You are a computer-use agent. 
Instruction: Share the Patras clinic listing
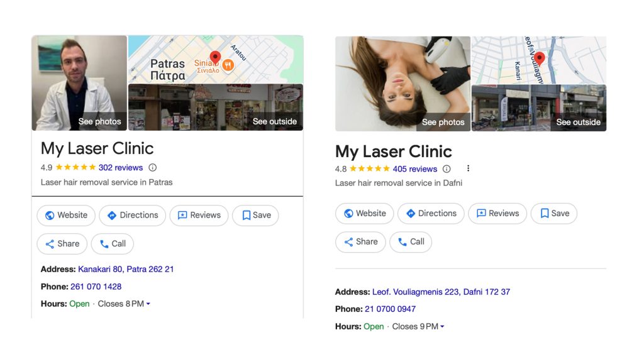[x=62, y=244]
